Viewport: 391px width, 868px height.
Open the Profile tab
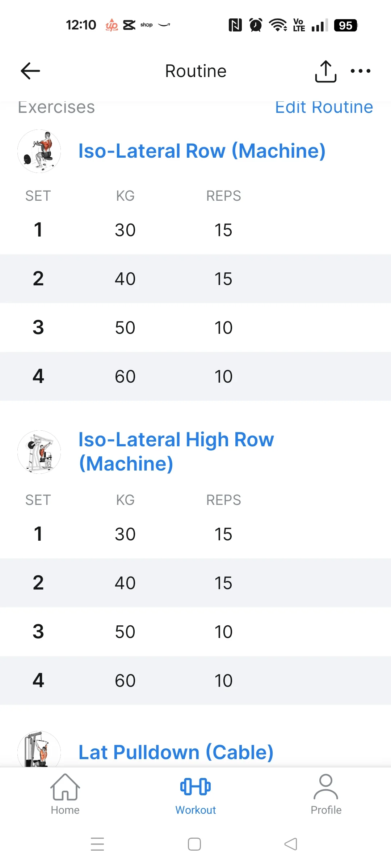326,794
